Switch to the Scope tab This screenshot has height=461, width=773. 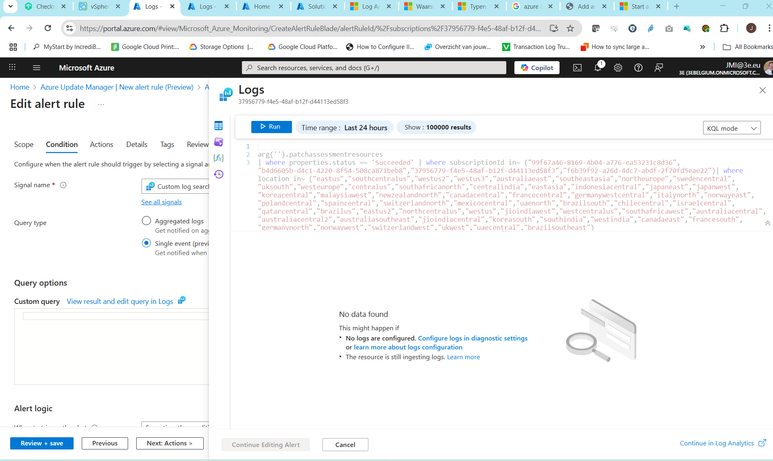point(24,144)
